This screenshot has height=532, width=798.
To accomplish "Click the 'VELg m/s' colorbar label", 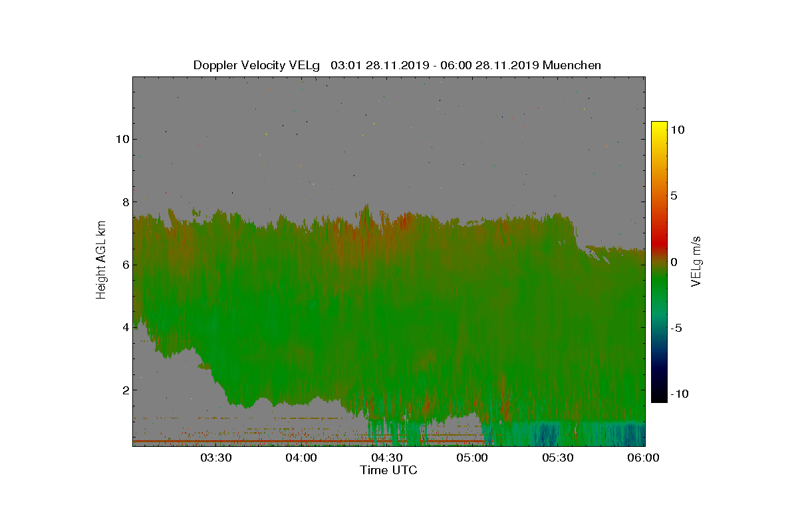I will 696,261.
